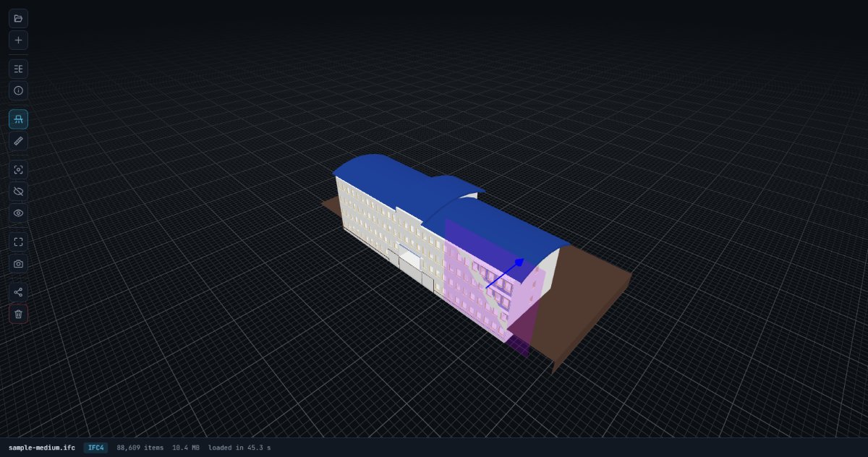The image size is (868, 457).
Task: Show all with the eye icon
Action: point(18,213)
